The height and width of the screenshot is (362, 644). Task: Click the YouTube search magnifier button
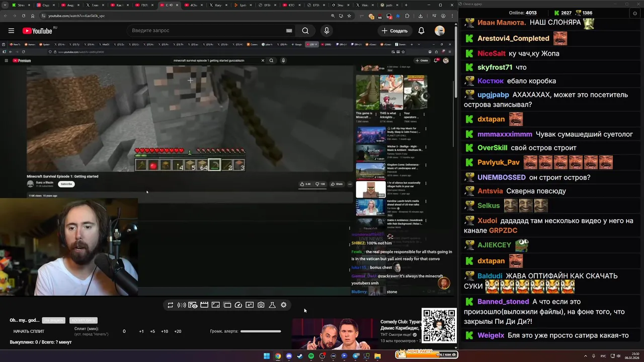pos(305,31)
